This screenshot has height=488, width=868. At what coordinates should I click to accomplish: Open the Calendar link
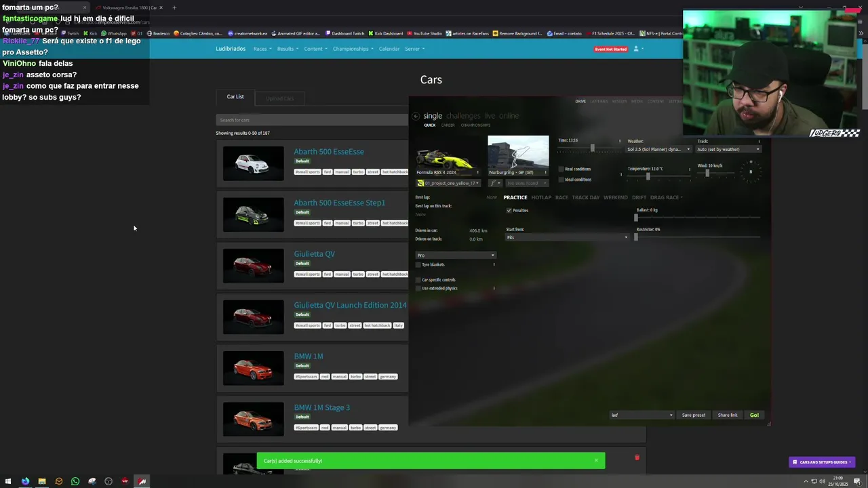pyautogui.click(x=389, y=49)
